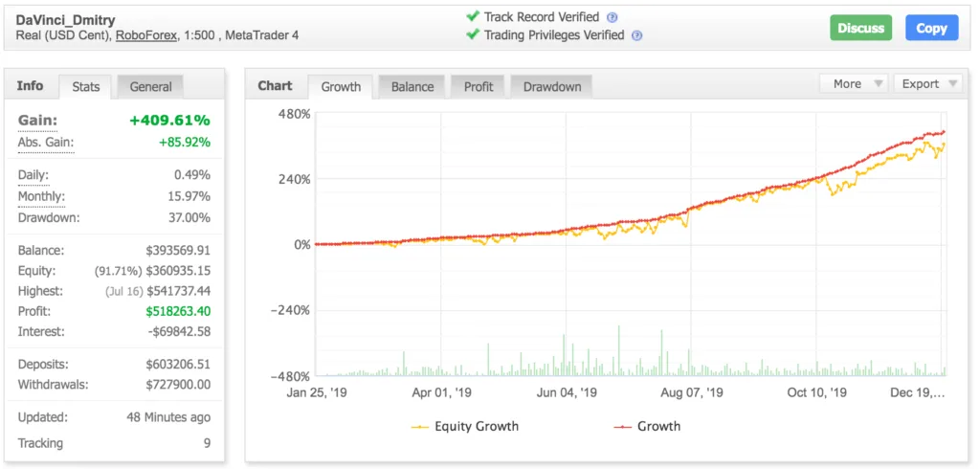Click the Daily label
This screenshot has height=469, width=980.
33,176
